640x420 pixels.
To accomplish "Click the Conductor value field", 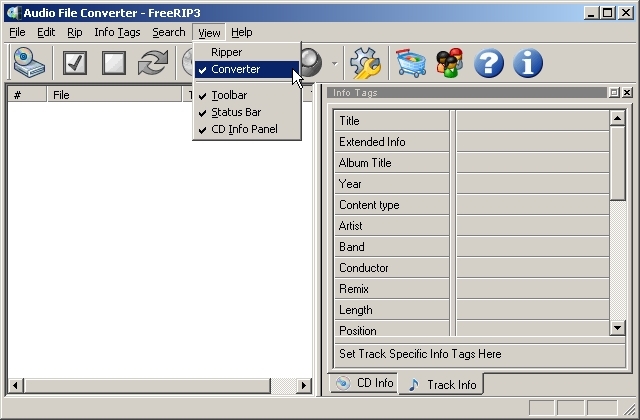I will point(533,268).
